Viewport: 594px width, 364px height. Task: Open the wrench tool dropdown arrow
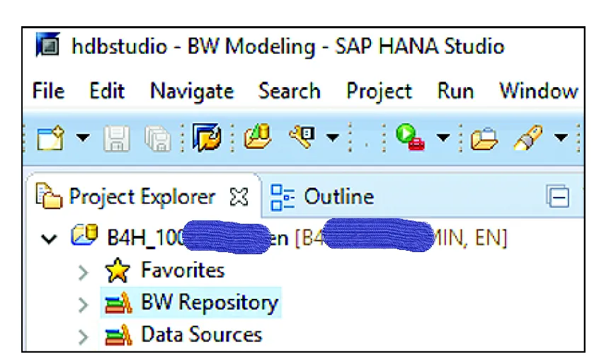(333, 137)
